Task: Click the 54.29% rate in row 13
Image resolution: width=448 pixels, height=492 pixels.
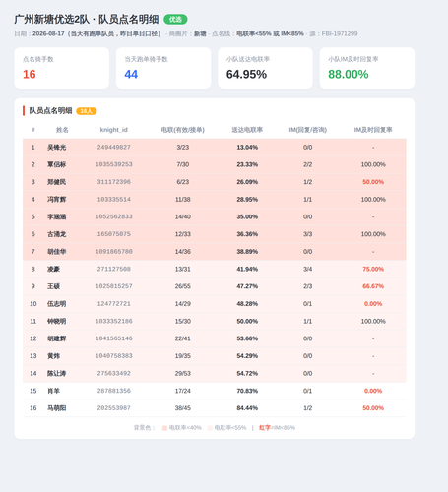Action: coord(247,356)
